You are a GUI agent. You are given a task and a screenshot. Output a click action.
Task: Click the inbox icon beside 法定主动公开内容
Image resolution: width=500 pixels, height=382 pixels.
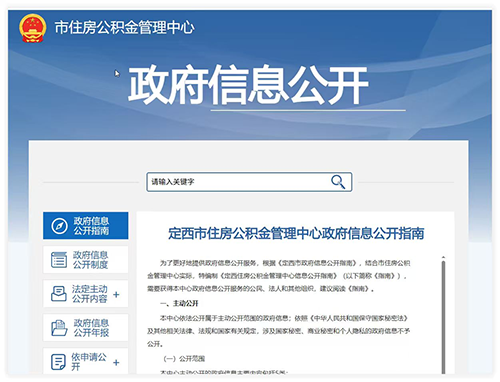[x=59, y=294]
